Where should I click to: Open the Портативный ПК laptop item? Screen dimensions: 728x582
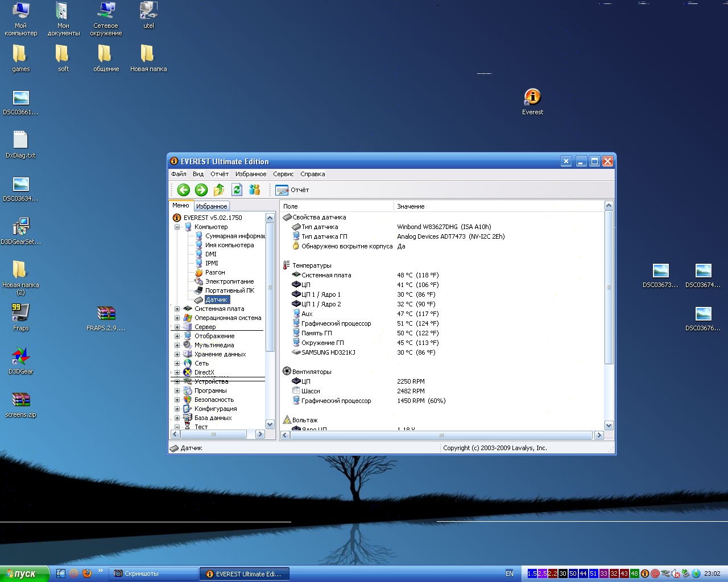[198, 290]
